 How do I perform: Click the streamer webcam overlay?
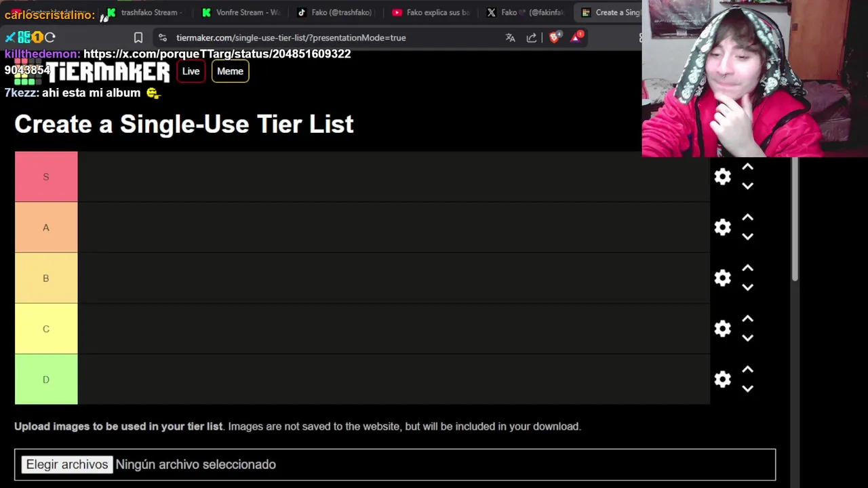click(755, 79)
